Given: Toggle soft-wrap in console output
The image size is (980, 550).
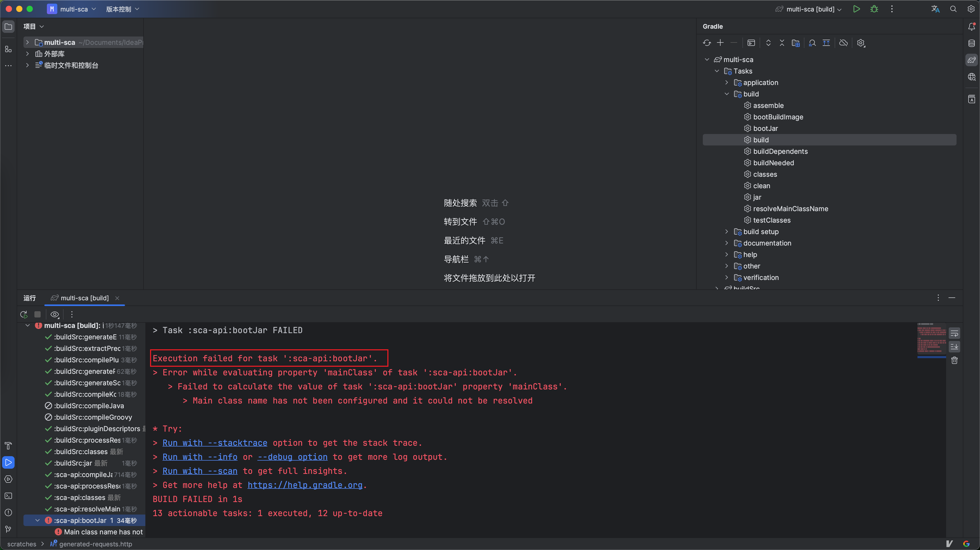Looking at the screenshot, I should tap(954, 334).
